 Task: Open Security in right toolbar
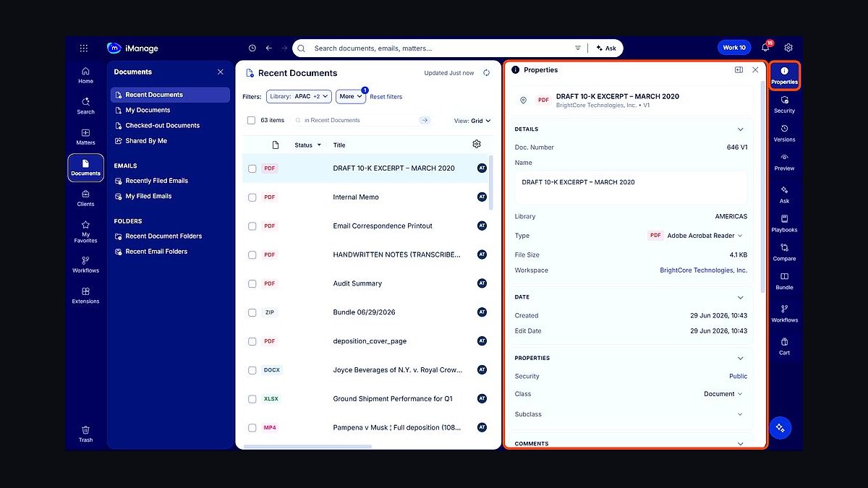[784, 104]
